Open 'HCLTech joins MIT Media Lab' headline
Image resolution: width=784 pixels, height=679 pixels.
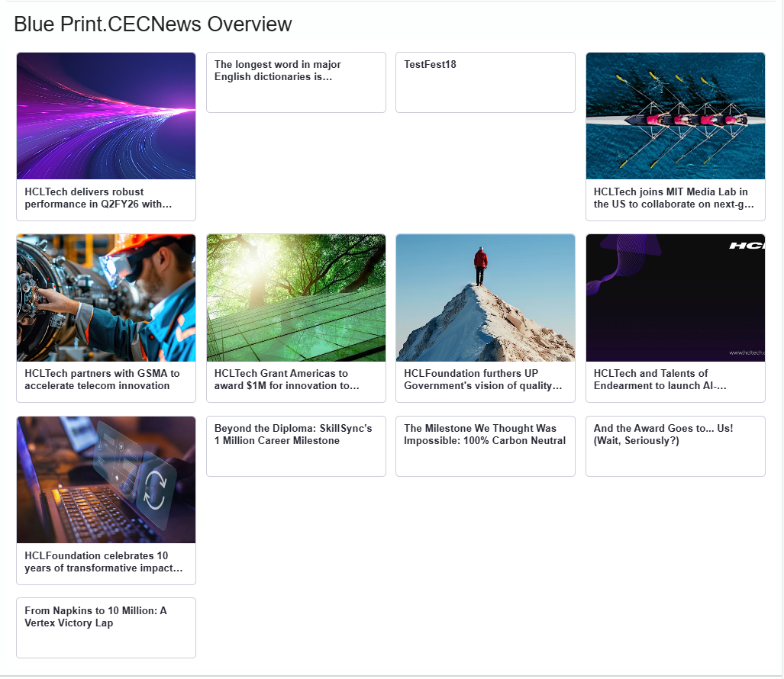(x=673, y=198)
